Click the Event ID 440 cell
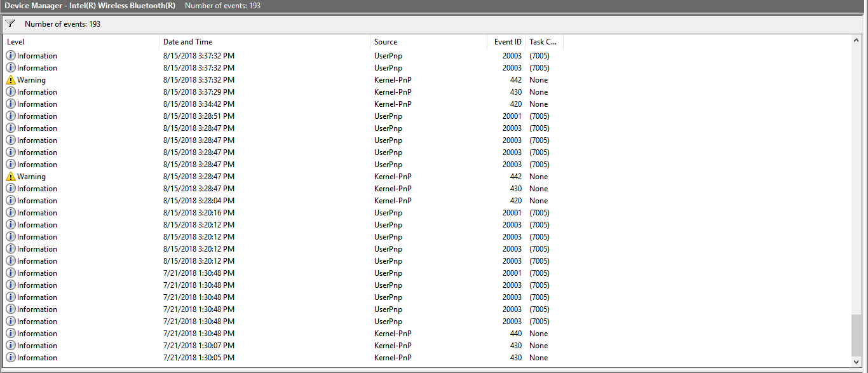The height and width of the screenshot is (373, 868). coord(515,334)
